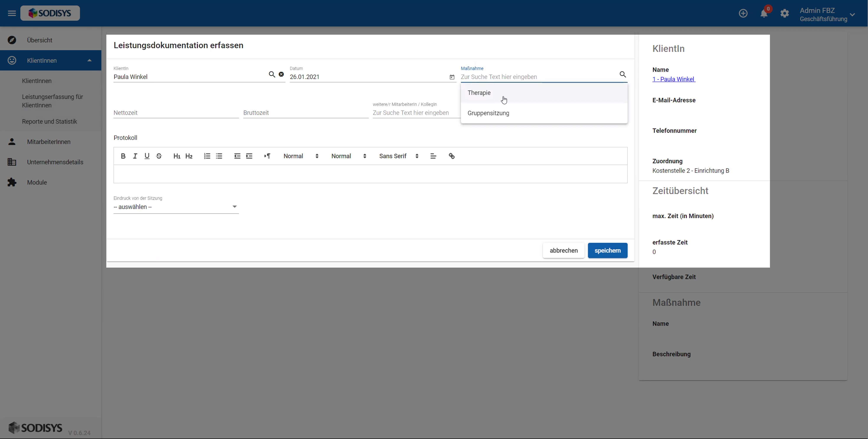Apply Heading 2 style
This screenshot has height=439, width=868.
[x=189, y=156]
